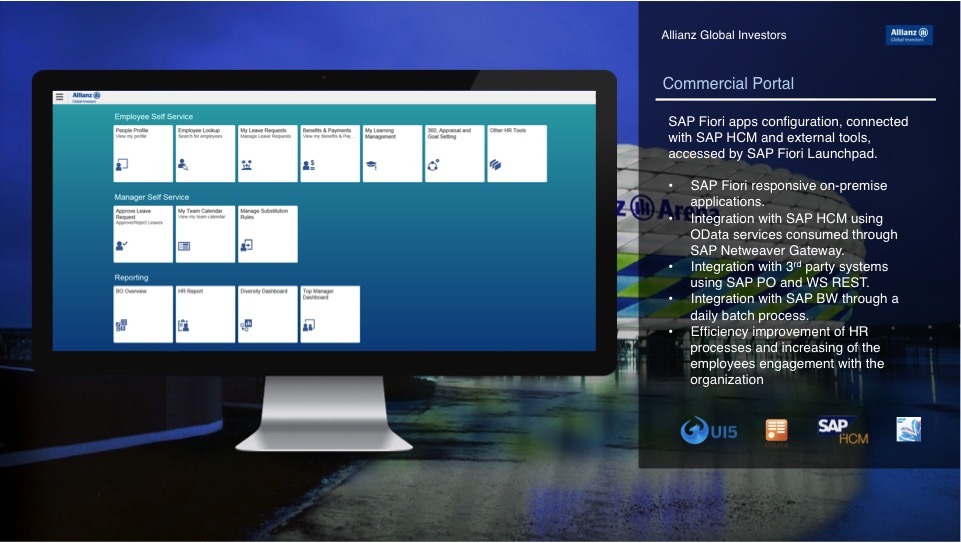Open the Benefits & Payments tile
This screenshot has height=543, width=961.
click(330, 153)
